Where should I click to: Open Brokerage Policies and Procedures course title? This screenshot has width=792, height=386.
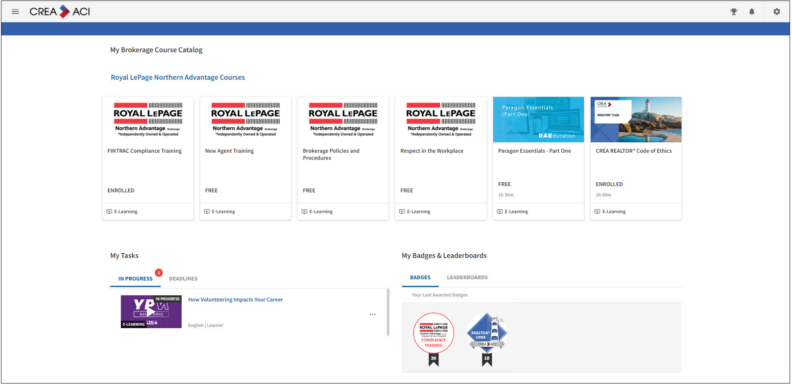point(331,155)
